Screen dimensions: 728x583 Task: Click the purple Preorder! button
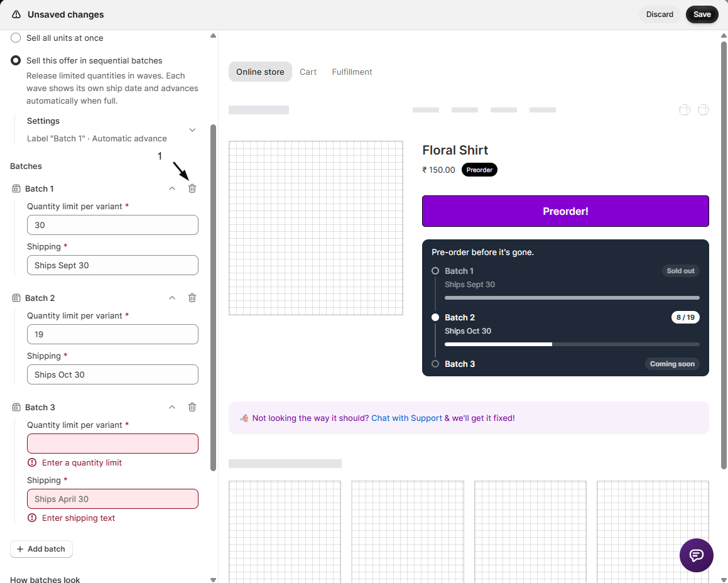click(x=565, y=211)
